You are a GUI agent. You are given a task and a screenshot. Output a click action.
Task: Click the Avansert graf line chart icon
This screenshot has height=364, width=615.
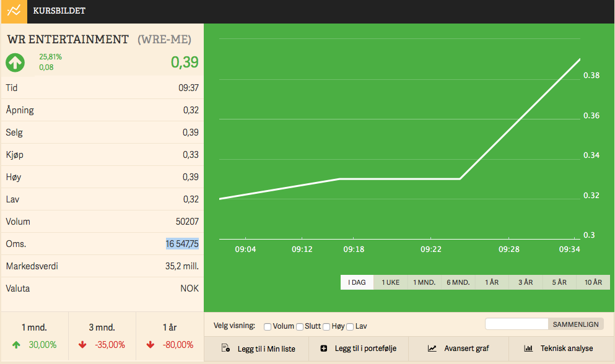(x=432, y=349)
